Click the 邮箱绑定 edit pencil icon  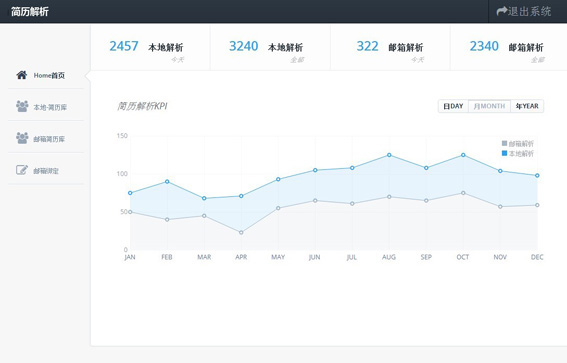coord(22,170)
